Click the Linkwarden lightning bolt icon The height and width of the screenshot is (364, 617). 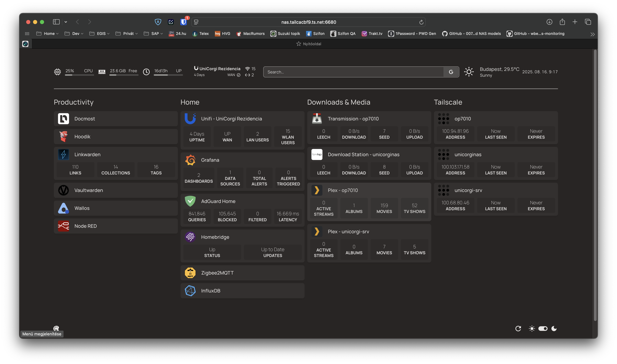63,154
